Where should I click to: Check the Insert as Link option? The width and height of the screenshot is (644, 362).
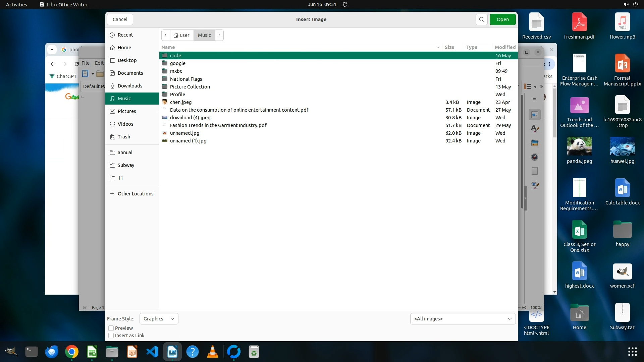coord(111,336)
